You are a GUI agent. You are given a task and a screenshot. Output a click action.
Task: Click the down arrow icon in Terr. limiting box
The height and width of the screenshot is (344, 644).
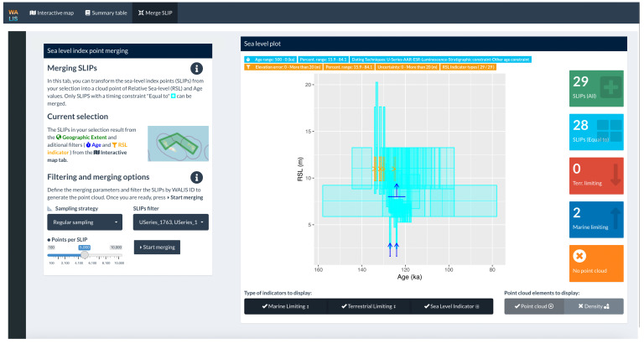point(615,175)
